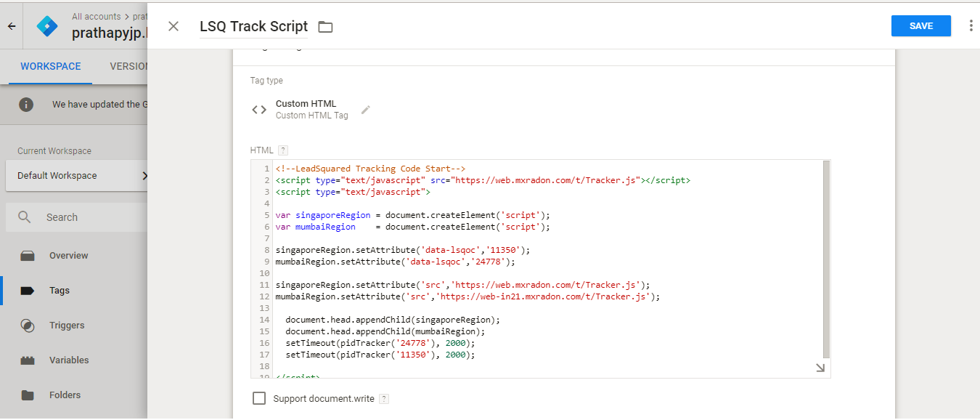Open the three-dot more options menu
Viewport: 980px width, 420px height.
click(x=971, y=25)
